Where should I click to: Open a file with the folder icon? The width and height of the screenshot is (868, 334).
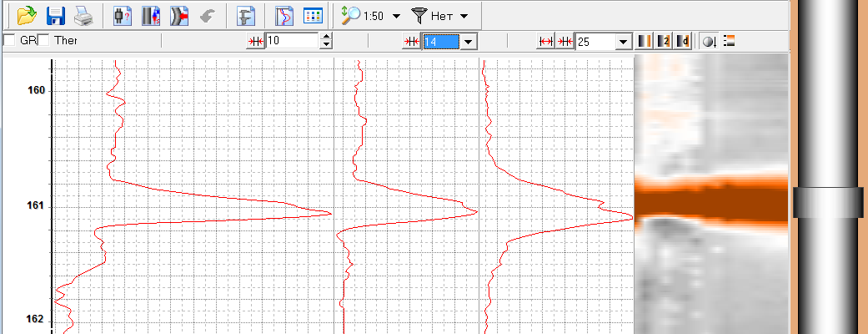[x=26, y=16]
